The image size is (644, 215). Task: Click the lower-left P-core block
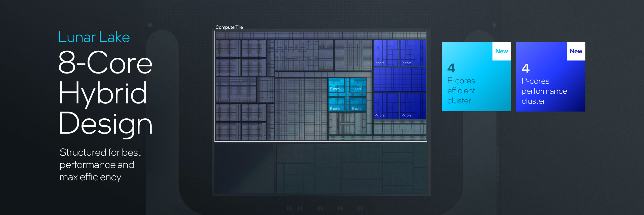pyautogui.click(x=386, y=105)
